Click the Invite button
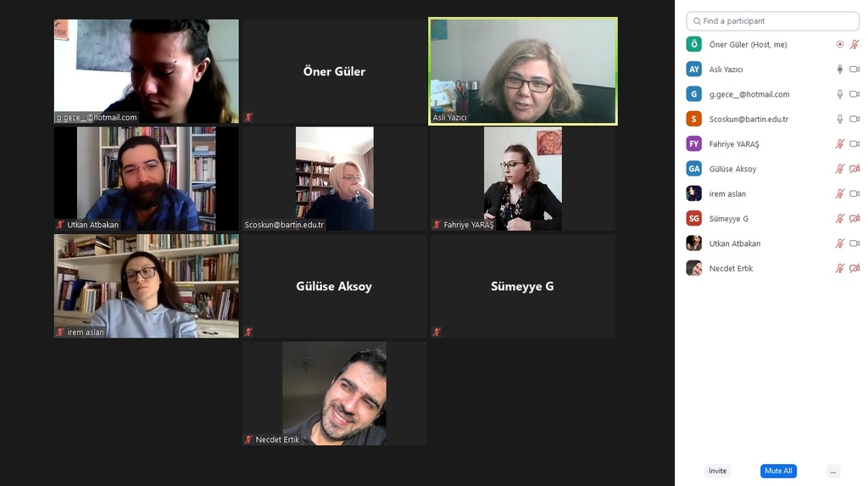This screenshot has height=486, width=868. (x=717, y=471)
